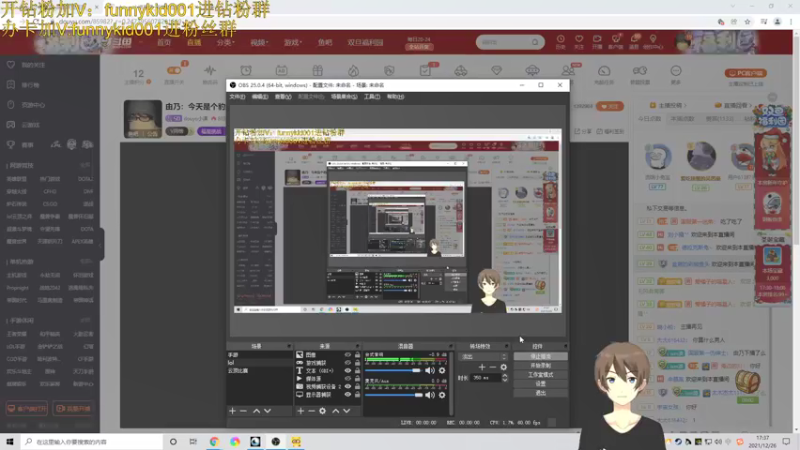Viewport: 800px width, 450px height.
Task: Pop out the scenes dock panel
Action: [289, 346]
